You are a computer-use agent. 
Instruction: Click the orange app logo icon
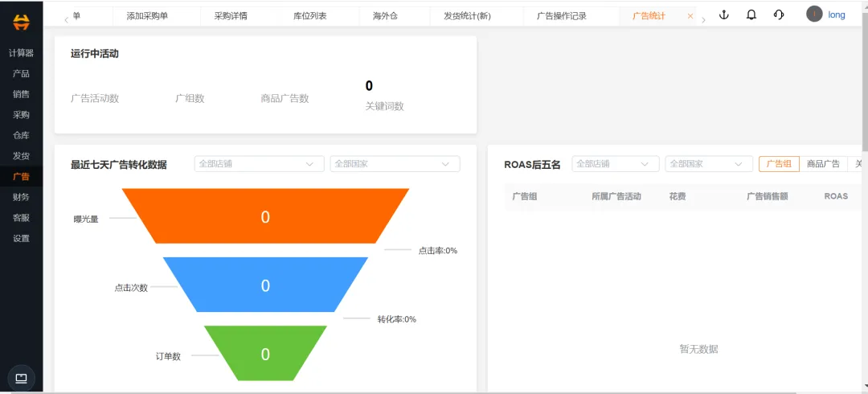pyautogui.click(x=21, y=22)
